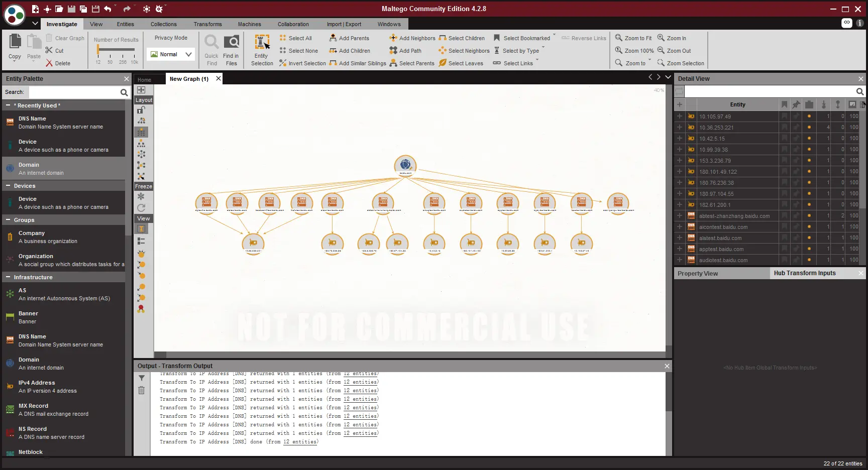This screenshot has width=868, height=470.
Task: Toggle bookmark for the 10.105.97.49 row
Action: (784, 116)
